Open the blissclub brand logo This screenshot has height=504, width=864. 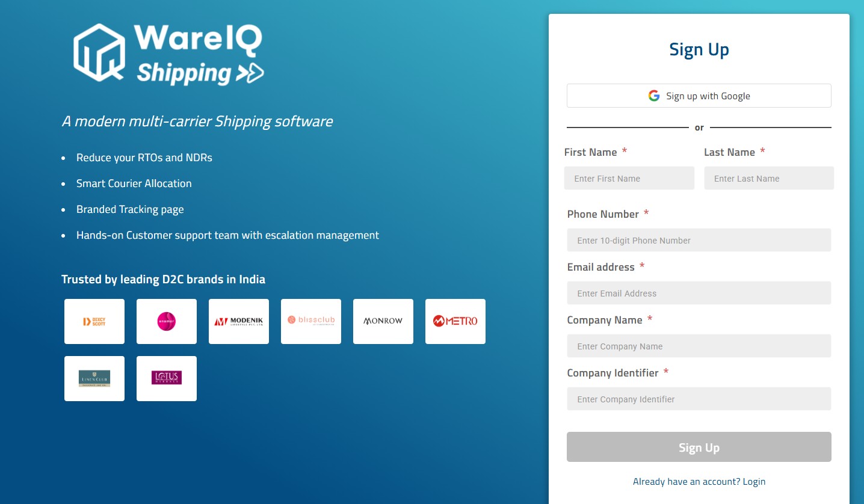(311, 321)
